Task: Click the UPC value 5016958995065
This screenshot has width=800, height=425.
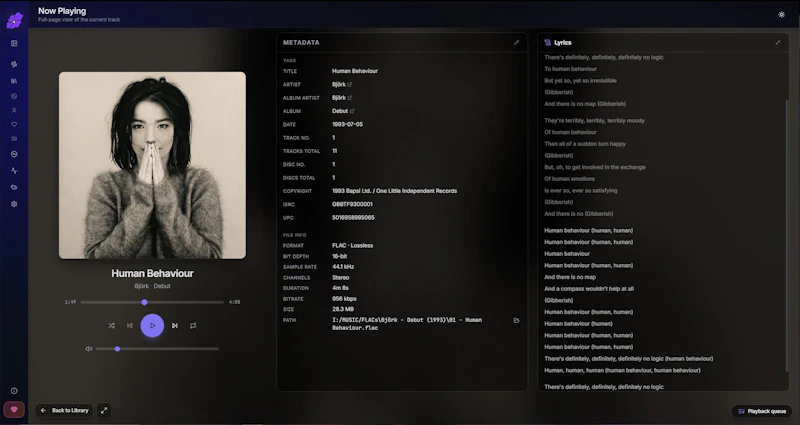Action: pyautogui.click(x=353, y=217)
